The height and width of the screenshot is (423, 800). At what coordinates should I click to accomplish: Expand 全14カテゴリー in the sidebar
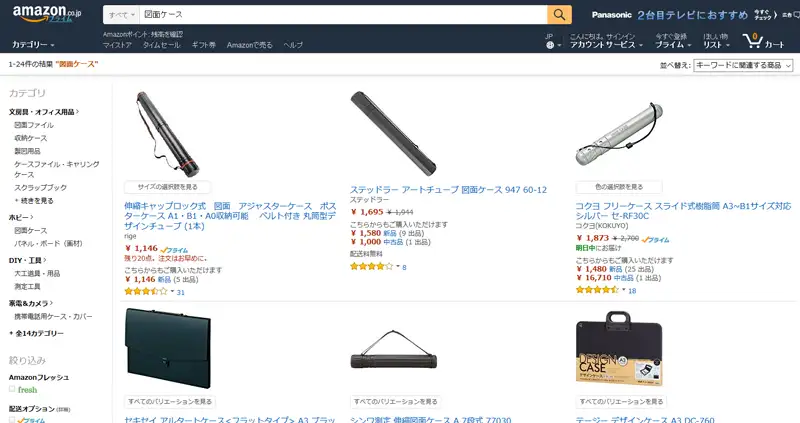point(37,333)
